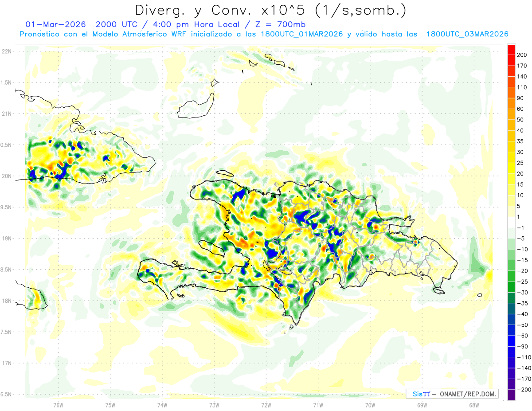Image resolution: width=532 pixels, height=411 pixels.
Task: Click the '-30' color bar value
Action: [522, 293]
